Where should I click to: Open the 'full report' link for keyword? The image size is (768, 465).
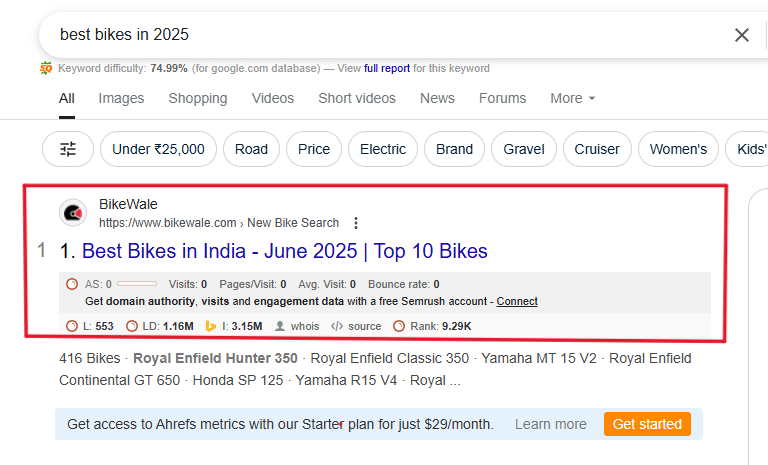386,68
